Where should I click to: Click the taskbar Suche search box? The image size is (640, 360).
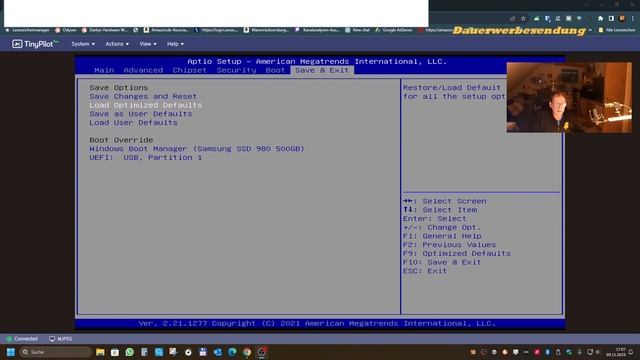pos(56,352)
